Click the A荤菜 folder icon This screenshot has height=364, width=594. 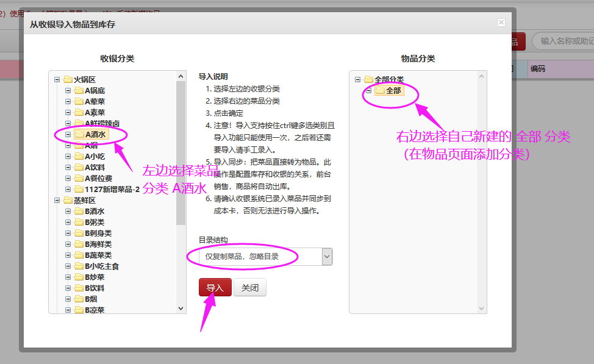click(x=79, y=101)
